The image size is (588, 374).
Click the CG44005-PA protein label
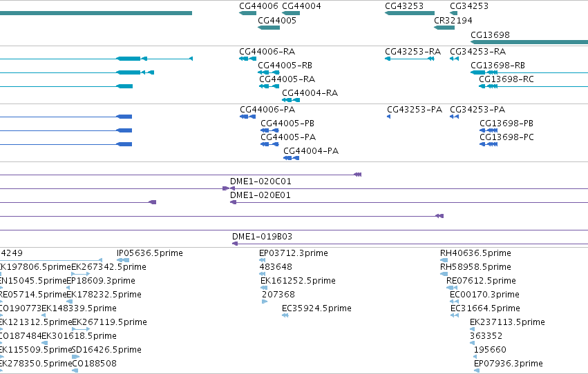(288, 137)
